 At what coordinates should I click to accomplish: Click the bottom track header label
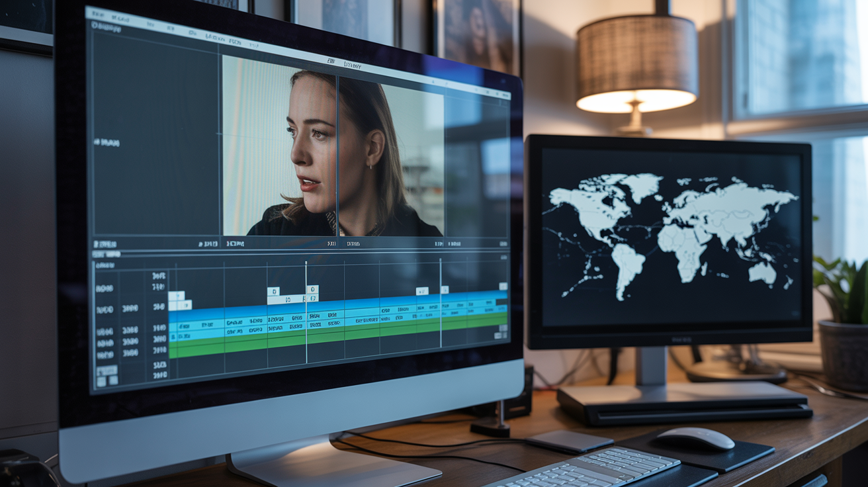pyautogui.click(x=105, y=355)
